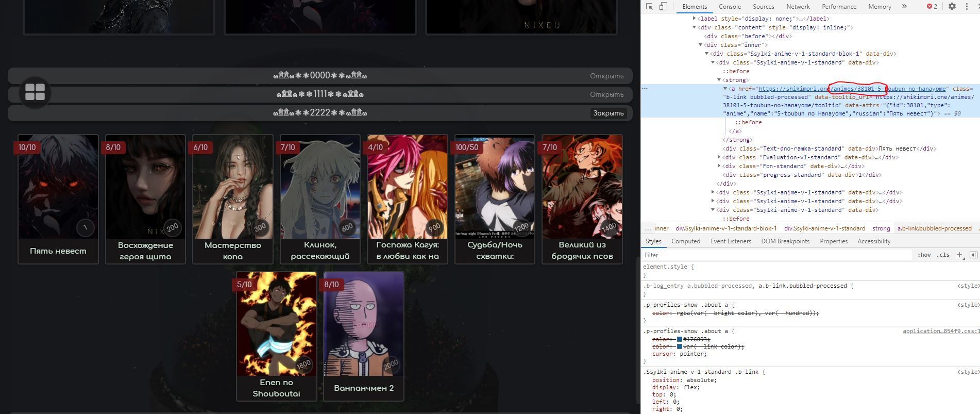980x414 pixels.
Task: Click the grid menu icon on page
Action: point(35,92)
